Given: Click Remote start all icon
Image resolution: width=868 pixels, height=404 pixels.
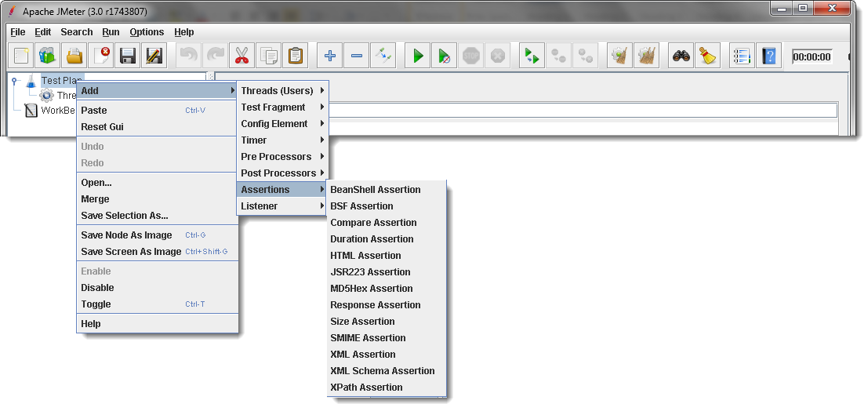Looking at the screenshot, I should tap(532, 56).
